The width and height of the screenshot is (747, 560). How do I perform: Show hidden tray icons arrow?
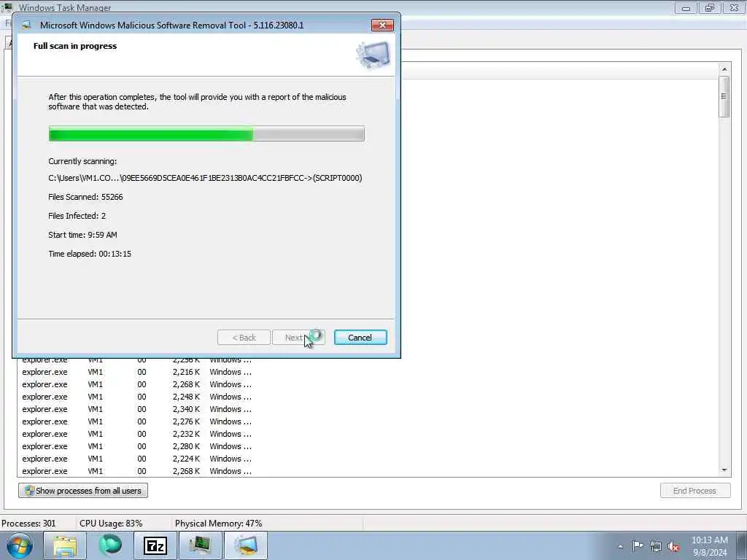click(x=620, y=546)
